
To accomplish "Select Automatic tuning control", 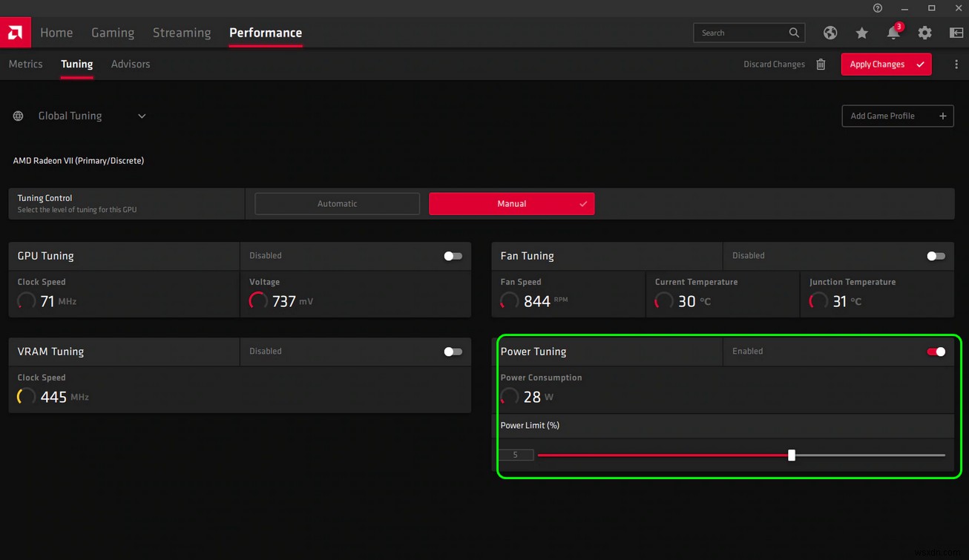I will pyautogui.click(x=337, y=203).
